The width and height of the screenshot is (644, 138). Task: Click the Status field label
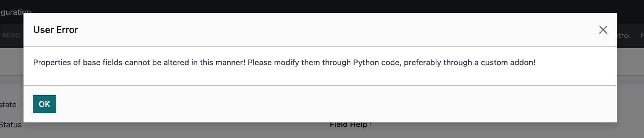(x=11, y=125)
